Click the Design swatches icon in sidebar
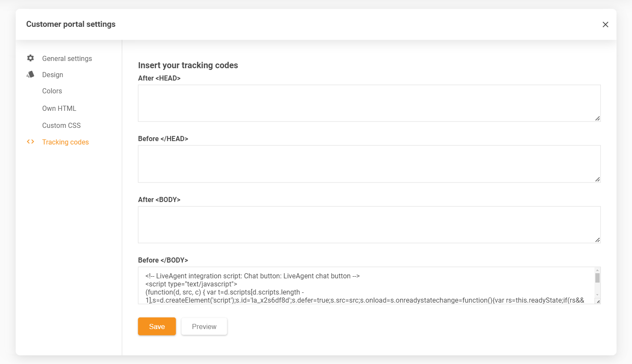The height and width of the screenshot is (364, 632). pos(30,75)
